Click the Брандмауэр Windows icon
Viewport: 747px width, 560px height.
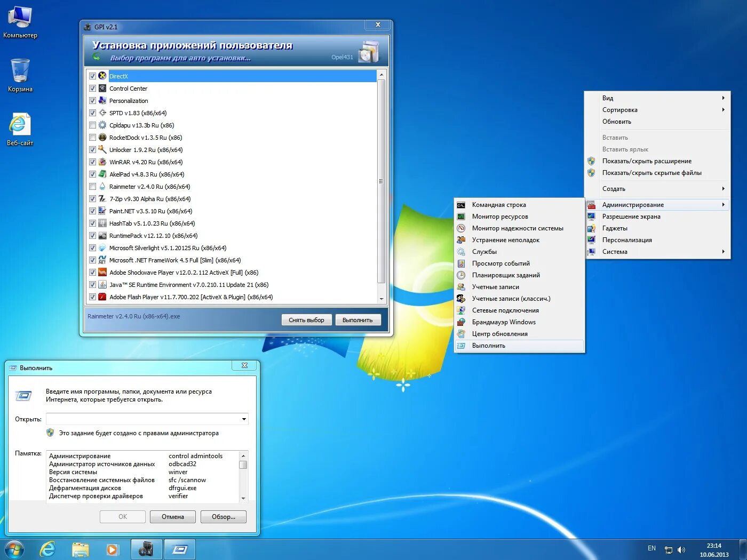[x=461, y=322]
